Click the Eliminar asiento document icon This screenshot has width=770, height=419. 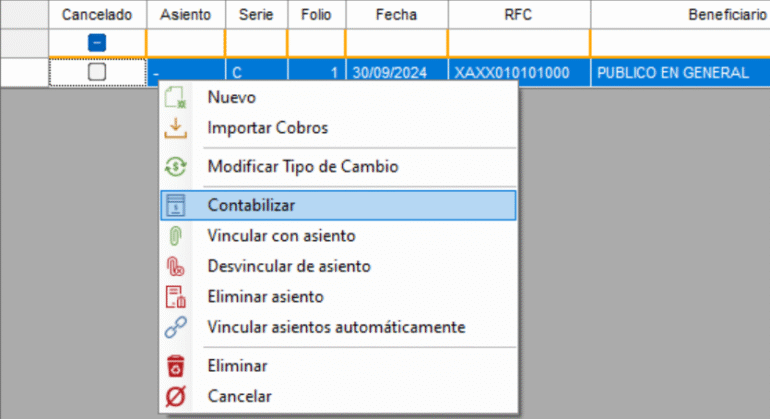tap(175, 297)
